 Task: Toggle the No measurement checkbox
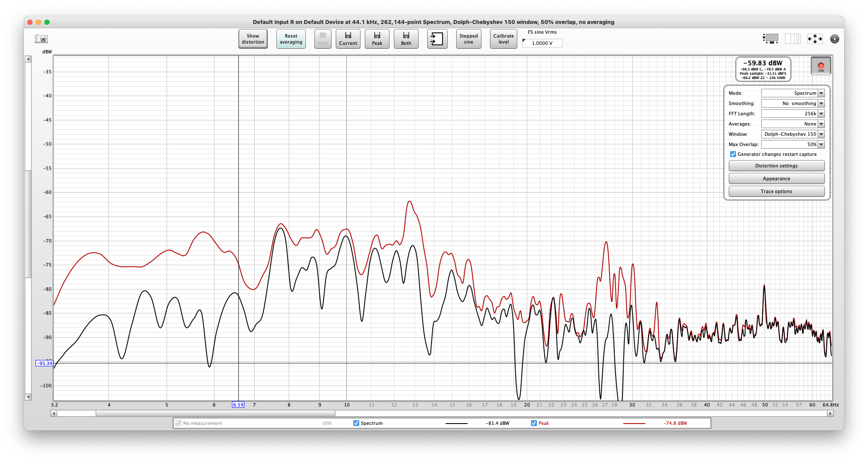point(179,423)
